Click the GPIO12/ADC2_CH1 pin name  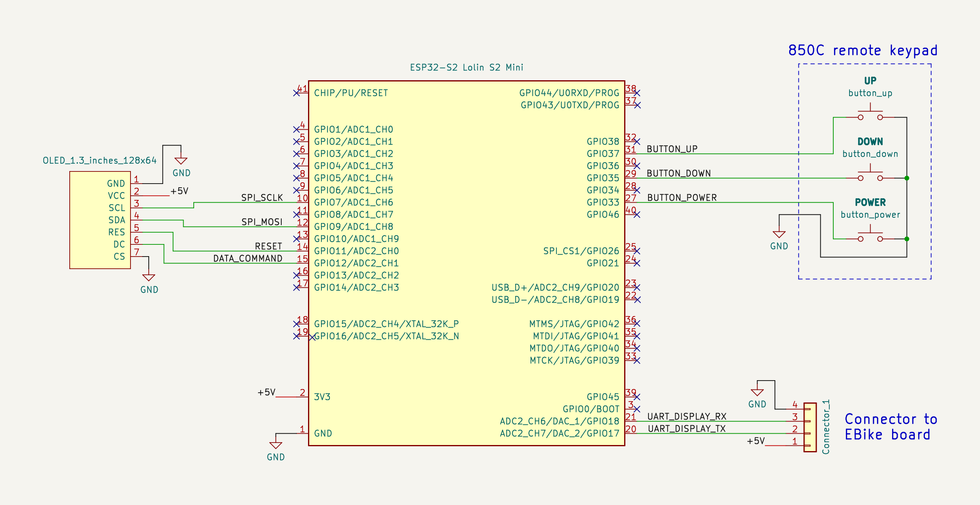[x=356, y=263]
